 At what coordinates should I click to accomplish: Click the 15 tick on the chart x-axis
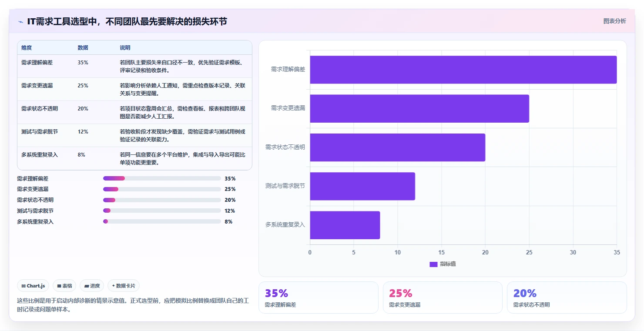[441, 252]
